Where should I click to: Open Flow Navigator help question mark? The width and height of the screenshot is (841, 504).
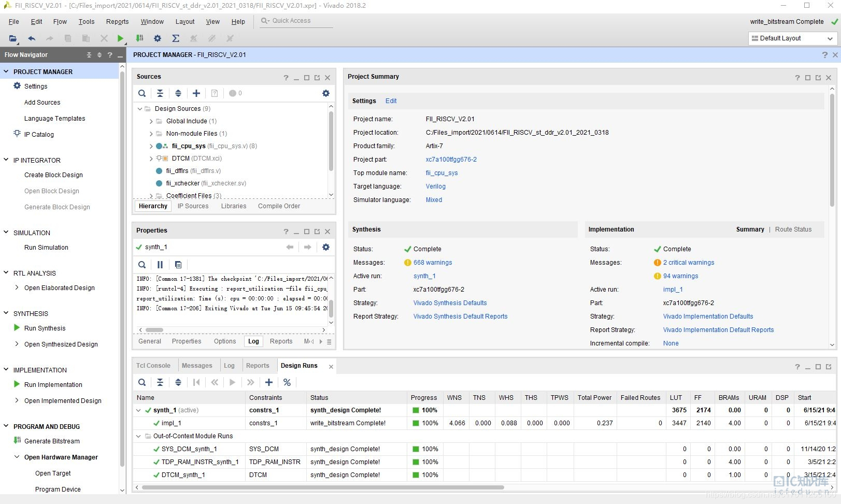coord(110,55)
